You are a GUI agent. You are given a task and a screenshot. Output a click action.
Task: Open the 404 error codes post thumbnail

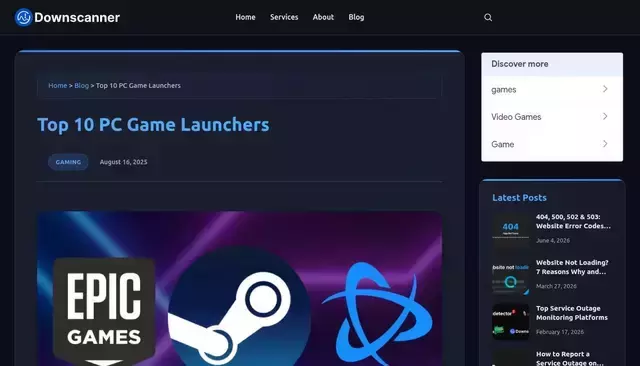click(511, 230)
